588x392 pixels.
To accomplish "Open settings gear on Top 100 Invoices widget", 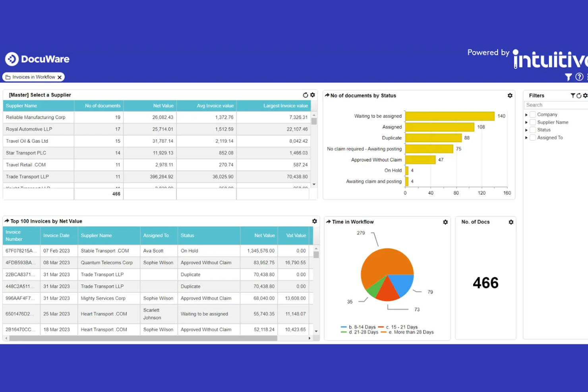I will [314, 221].
